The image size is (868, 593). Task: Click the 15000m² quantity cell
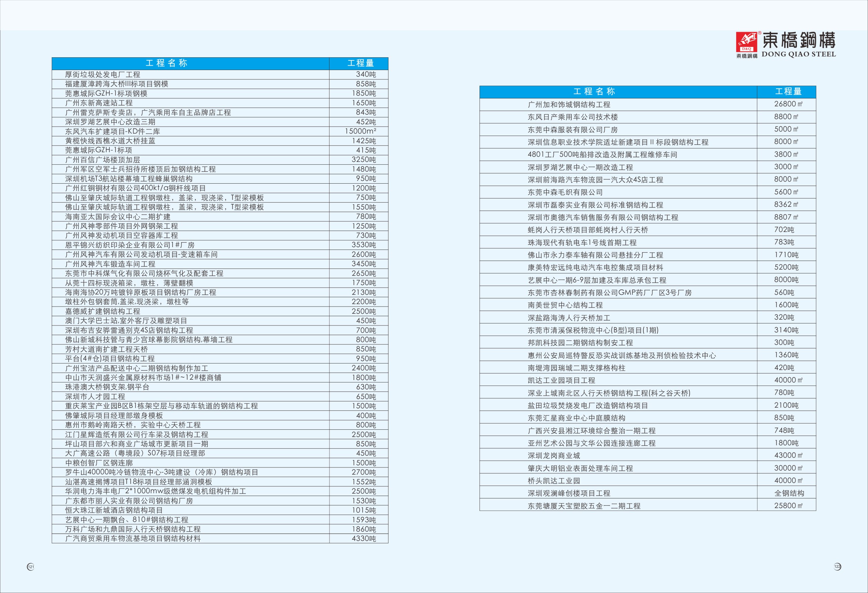click(360, 131)
